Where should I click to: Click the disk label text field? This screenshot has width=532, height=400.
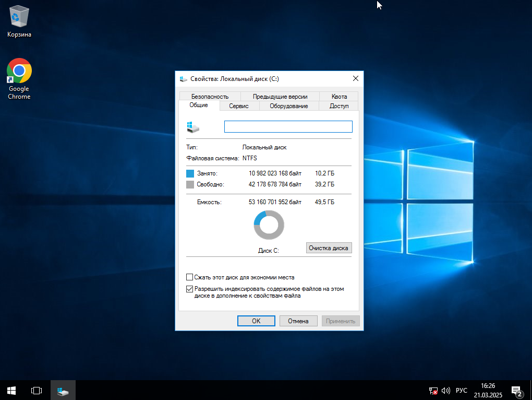pos(288,127)
